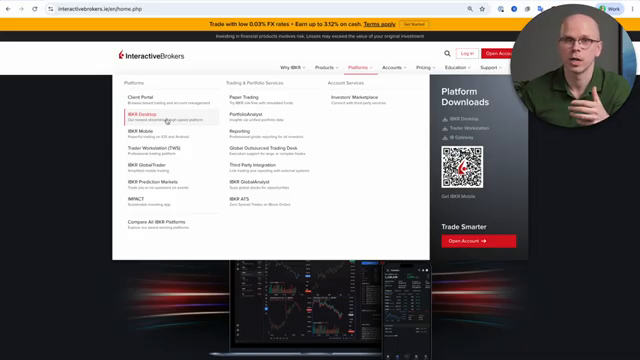
Task: Click the presenter webcam video bubble
Action: coord(573,65)
